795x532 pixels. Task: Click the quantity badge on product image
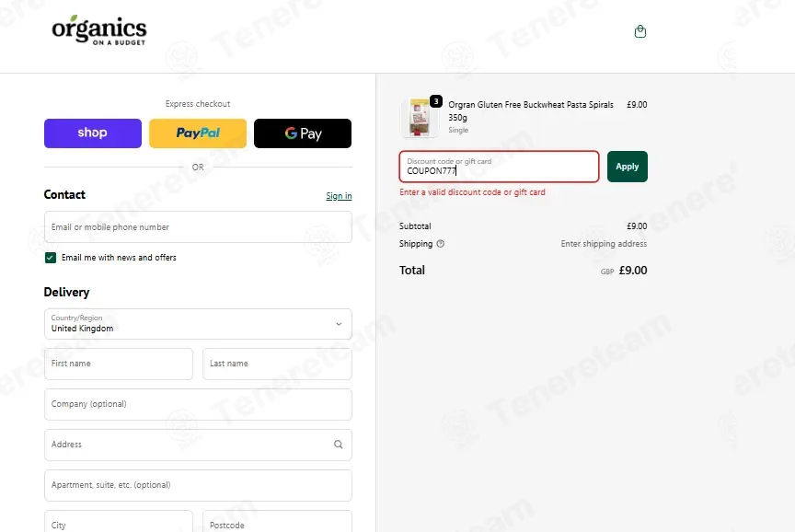436,101
